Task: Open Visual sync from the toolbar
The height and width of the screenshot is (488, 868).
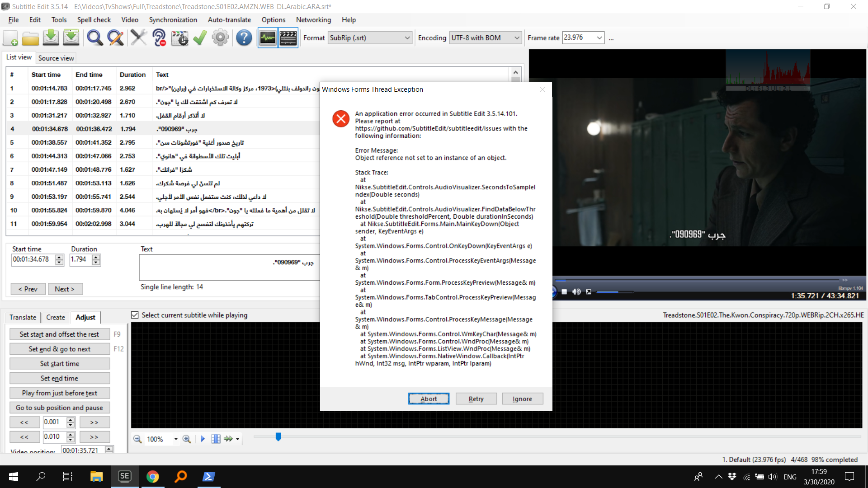Action: tap(179, 38)
